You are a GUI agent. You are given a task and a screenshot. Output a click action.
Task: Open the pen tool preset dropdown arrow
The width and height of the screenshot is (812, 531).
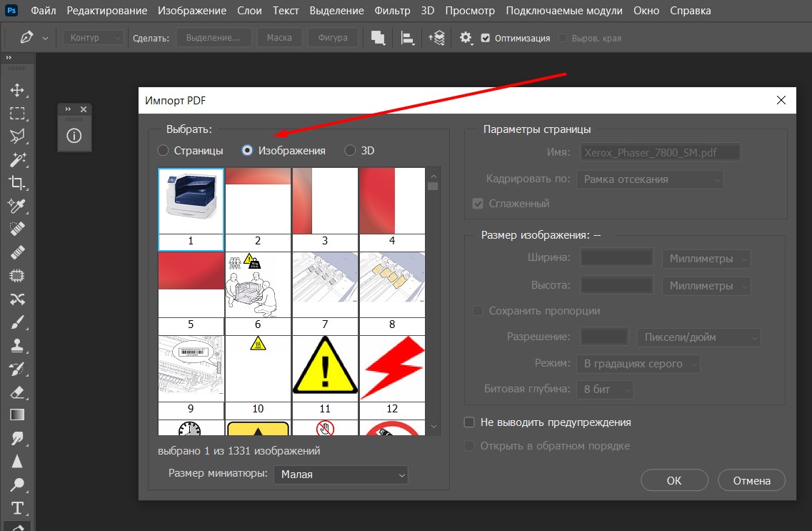[46, 38]
